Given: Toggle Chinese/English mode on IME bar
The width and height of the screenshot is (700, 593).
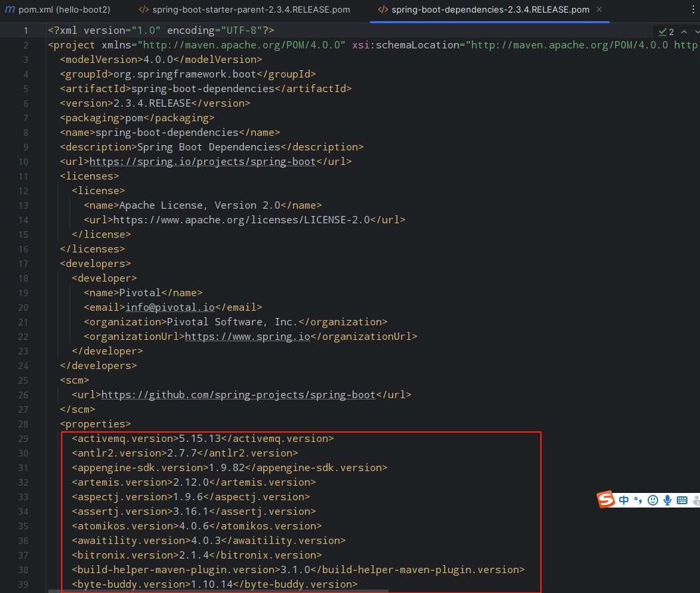Looking at the screenshot, I should (624, 500).
